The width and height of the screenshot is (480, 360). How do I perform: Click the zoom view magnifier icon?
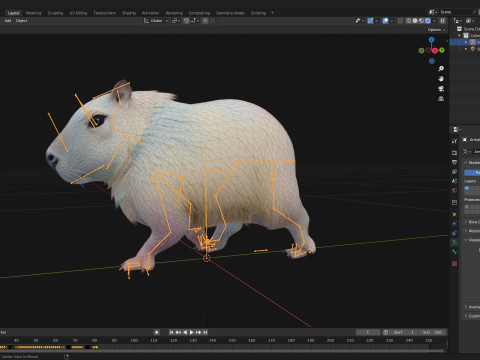click(441, 69)
